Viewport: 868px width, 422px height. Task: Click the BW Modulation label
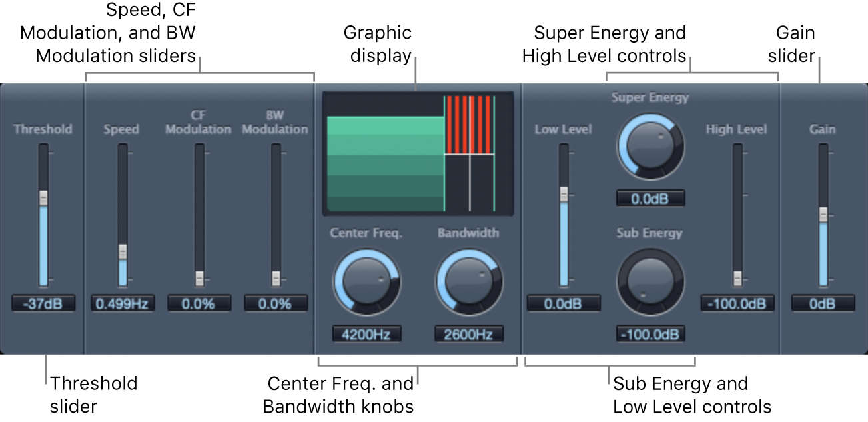click(x=275, y=122)
